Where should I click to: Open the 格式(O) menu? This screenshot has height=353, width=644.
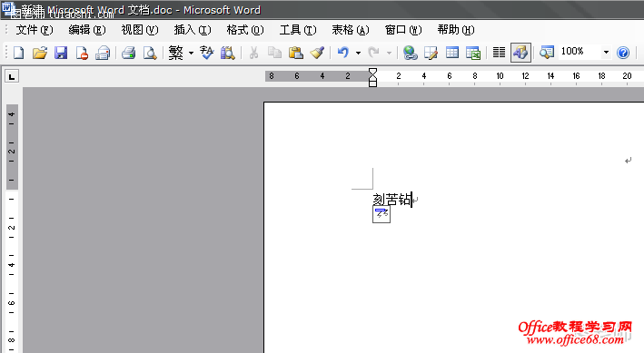245,30
